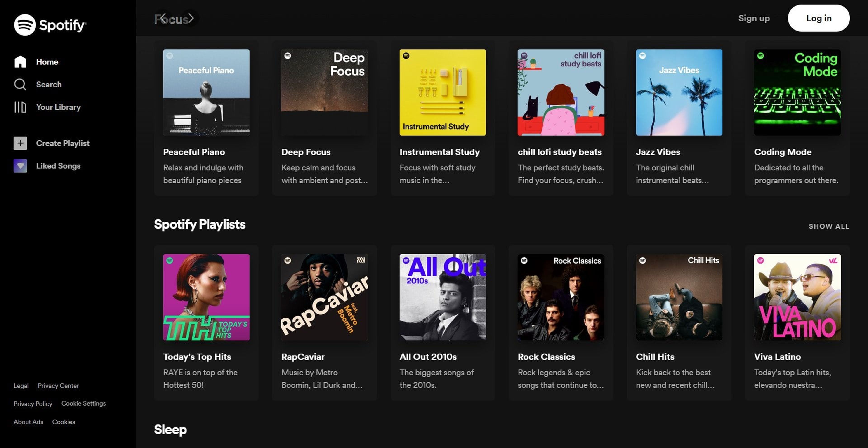Click the Jazz Vibes title text

[658, 152]
